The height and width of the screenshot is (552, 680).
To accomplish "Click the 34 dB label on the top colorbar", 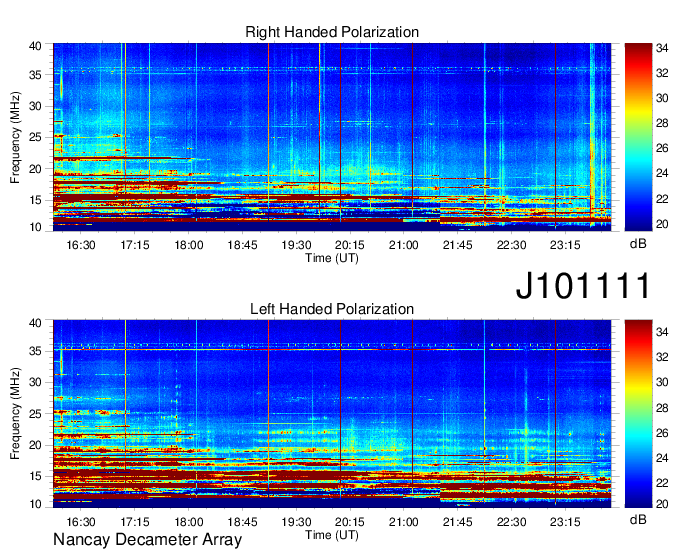I will click(x=662, y=48).
